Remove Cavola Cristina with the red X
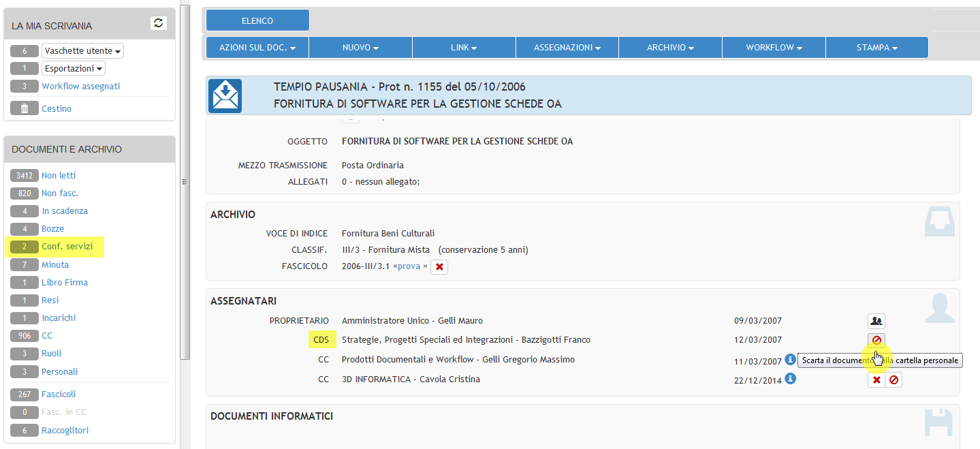 pyautogui.click(x=876, y=380)
